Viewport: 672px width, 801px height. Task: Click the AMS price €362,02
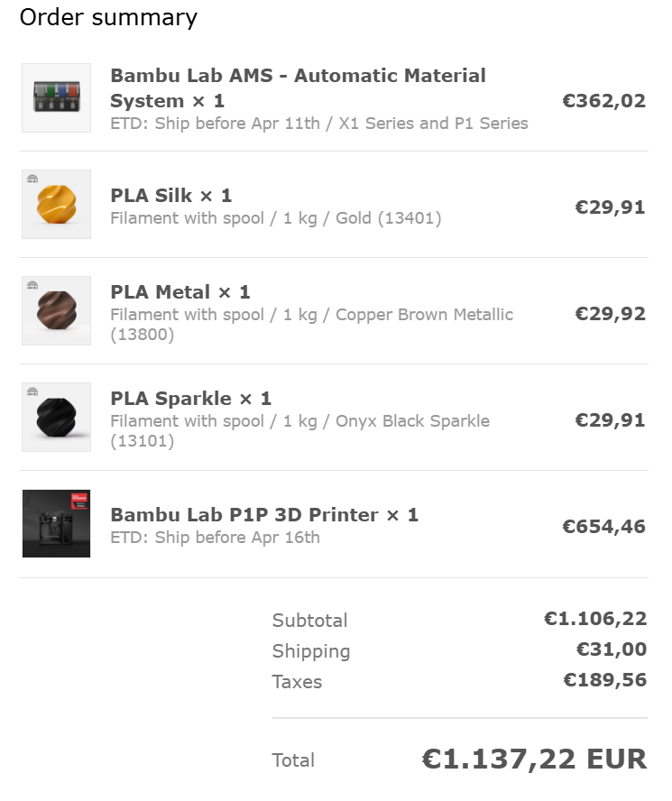tap(603, 101)
